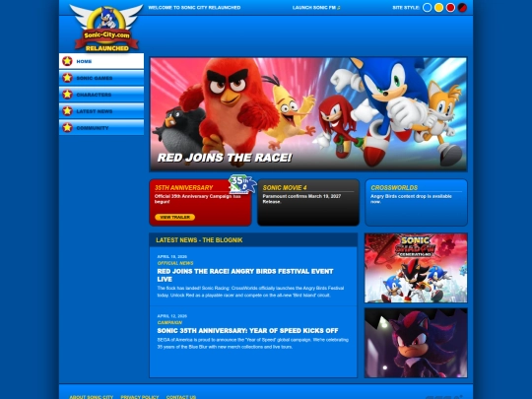Select the yellow site style swatch
Viewport: 532px width, 399px height.
(438, 8)
